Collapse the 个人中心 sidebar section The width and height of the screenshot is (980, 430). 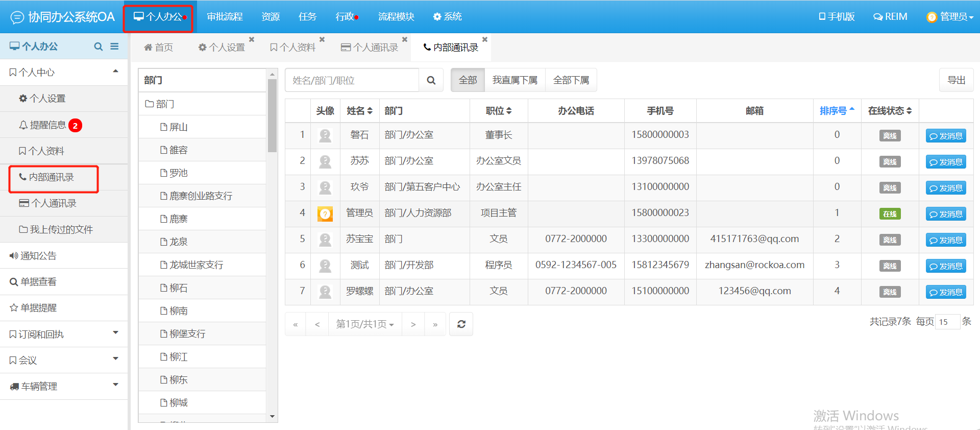tap(64, 73)
